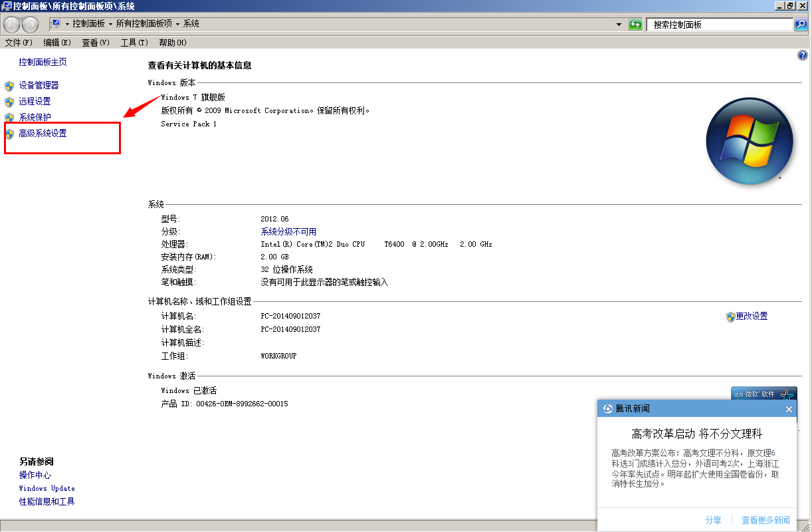Expand dropdown arrow after 控制面板 breadcrumb
The width and height of the screenshot is (812, 532).
[110, 24]
